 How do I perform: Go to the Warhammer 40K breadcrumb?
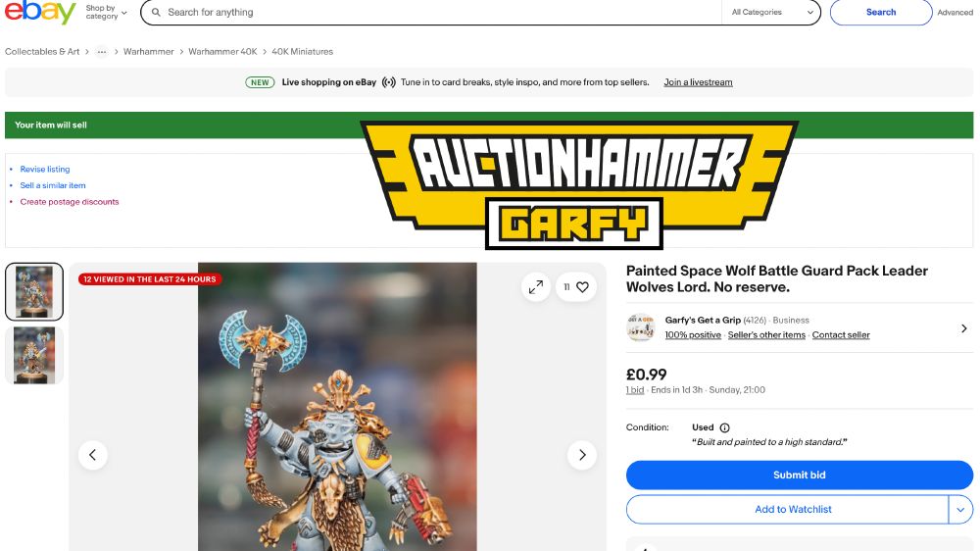(x=222, y=52)
